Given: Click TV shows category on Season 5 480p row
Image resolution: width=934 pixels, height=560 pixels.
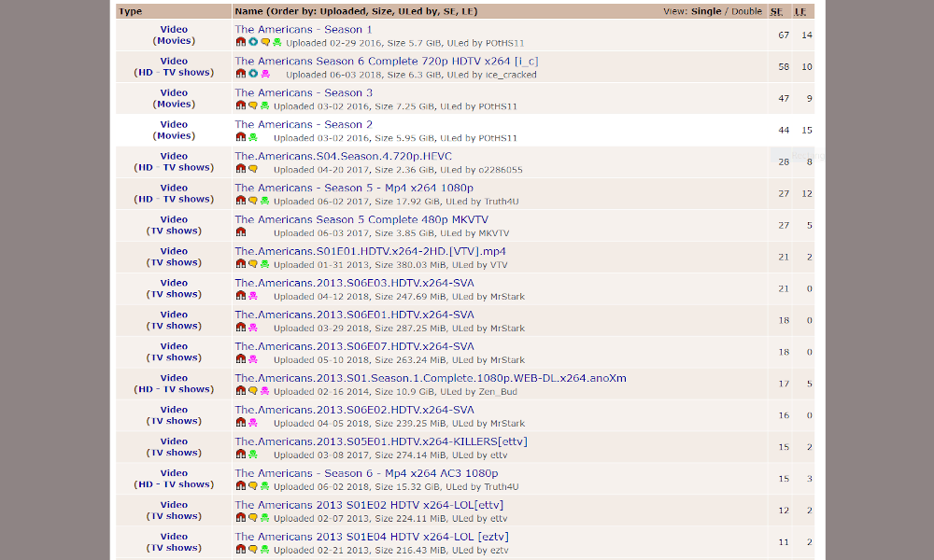Looking at the screenshot, I should (174, 231).
